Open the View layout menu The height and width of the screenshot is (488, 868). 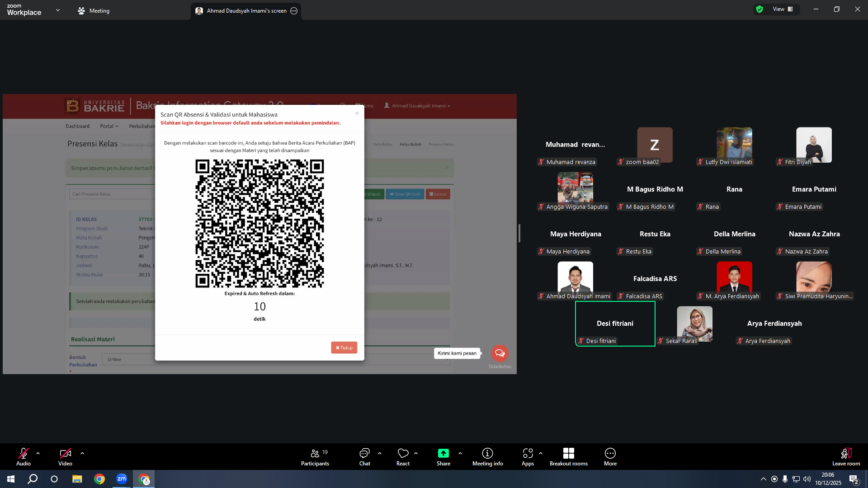[783, 9]
